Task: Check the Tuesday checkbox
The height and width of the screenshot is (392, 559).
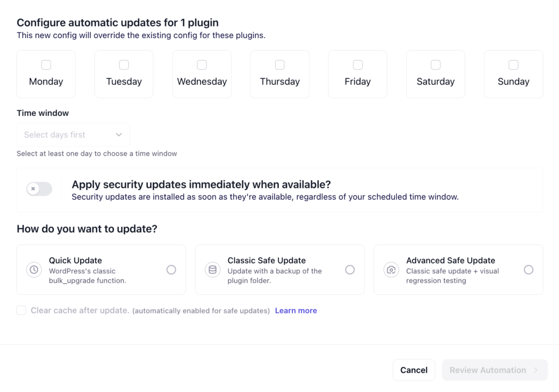Action: click(124, 65)
